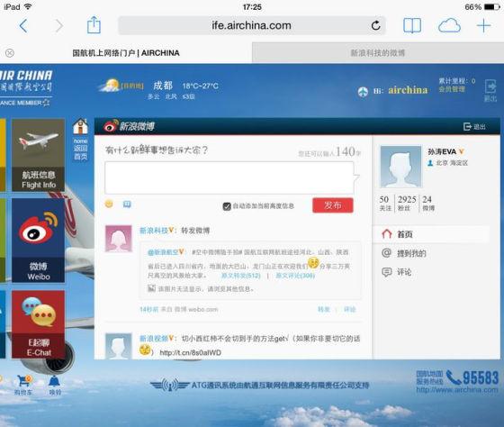Click the Sina Weibo logo in header

(x=129, y=126)
